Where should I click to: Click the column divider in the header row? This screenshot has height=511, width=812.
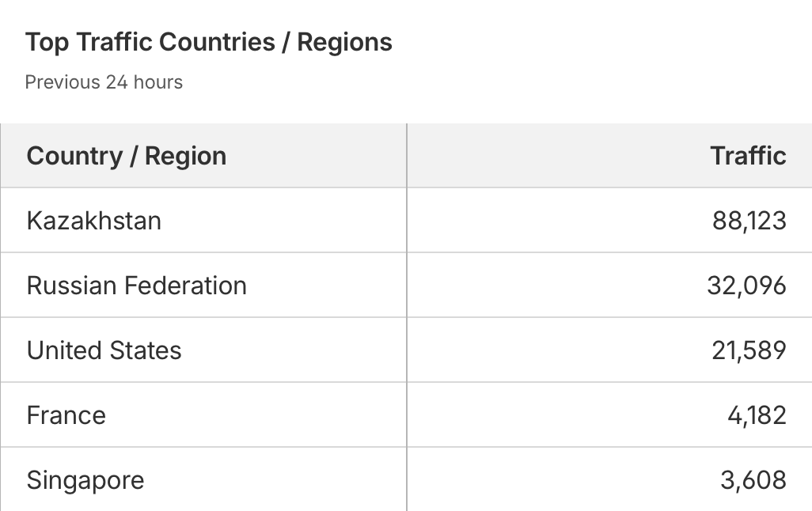(x=407, y=156)
